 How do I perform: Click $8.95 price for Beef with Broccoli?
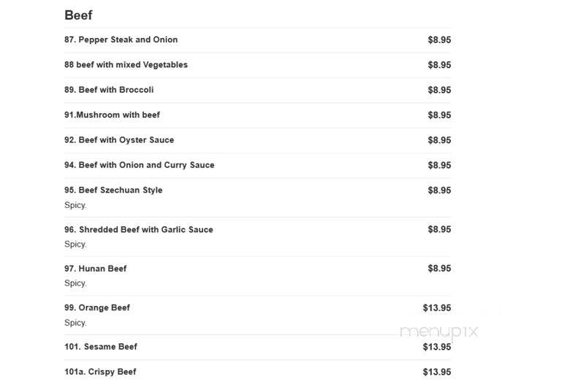coord(439,90)
